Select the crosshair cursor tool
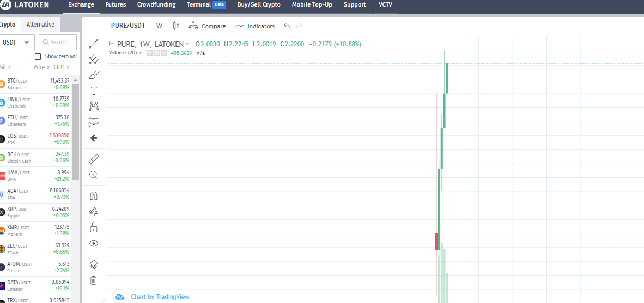Screen dimensions: 644x303 (x=94, y=28)
